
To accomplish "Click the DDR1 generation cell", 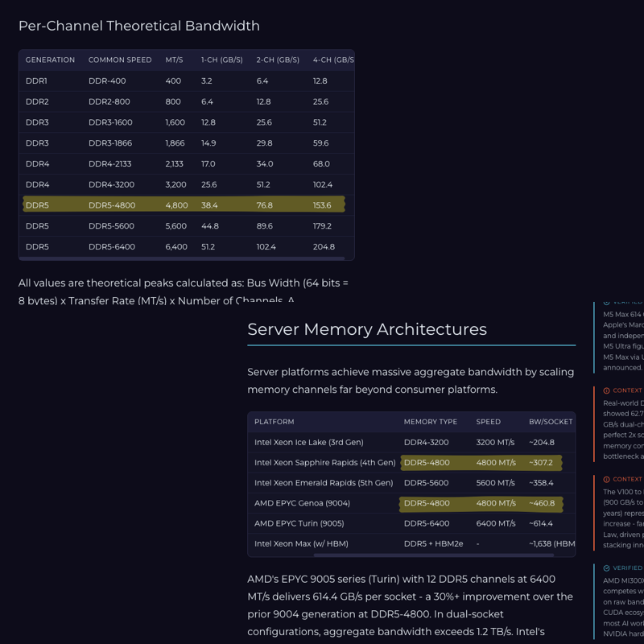I will [36, 81].
